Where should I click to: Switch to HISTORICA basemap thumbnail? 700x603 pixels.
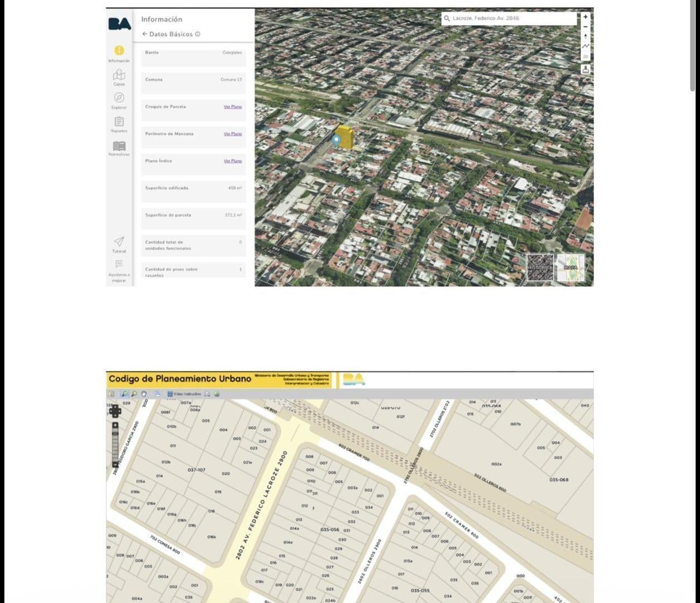(x=540, y=267)
